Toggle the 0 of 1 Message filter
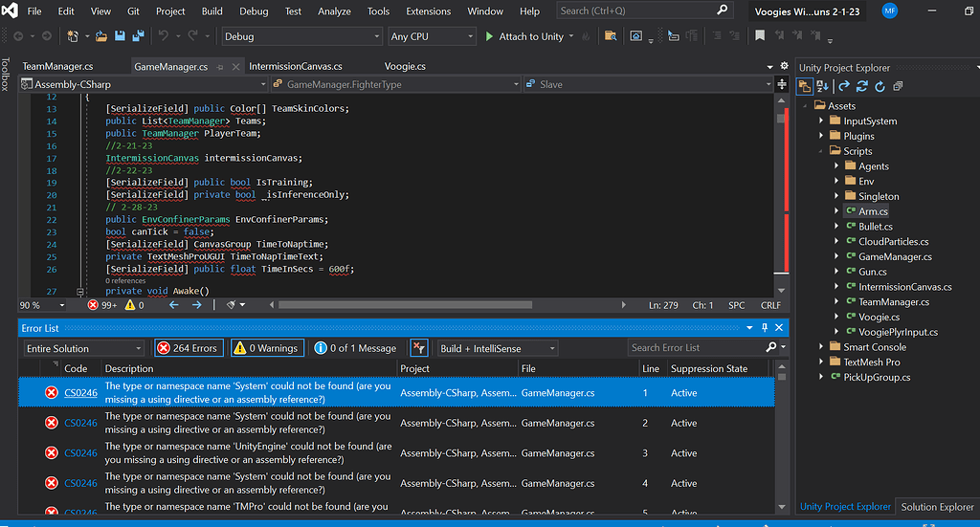The image size is (980, 527). [355, 348]
